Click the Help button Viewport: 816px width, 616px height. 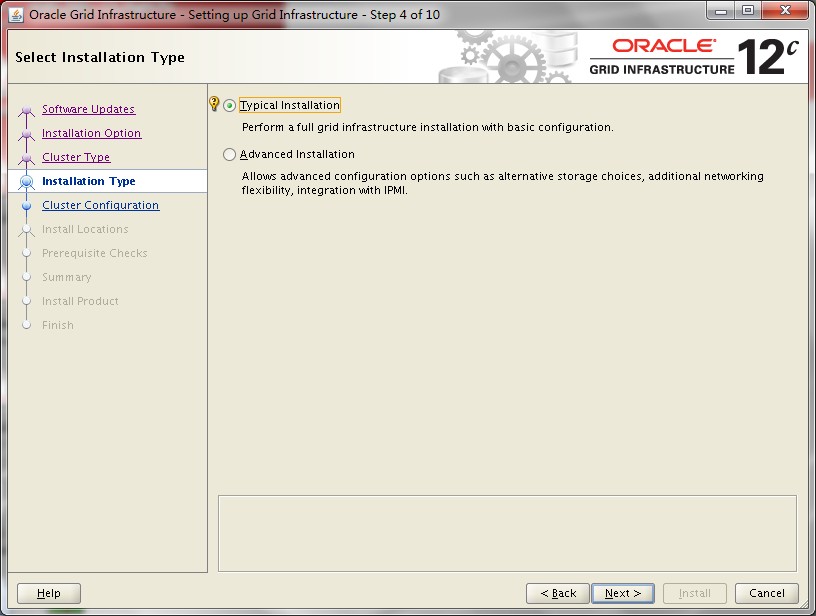coord(49,593)
